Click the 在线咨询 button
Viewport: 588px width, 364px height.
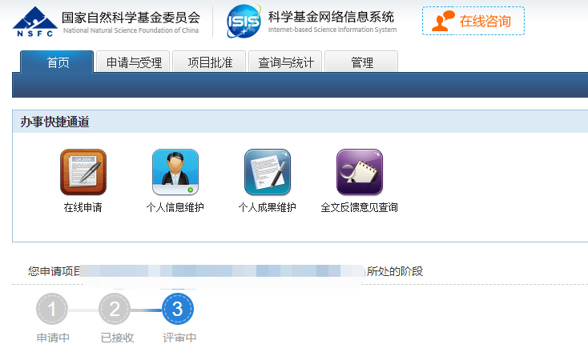[x=485, y=21]
